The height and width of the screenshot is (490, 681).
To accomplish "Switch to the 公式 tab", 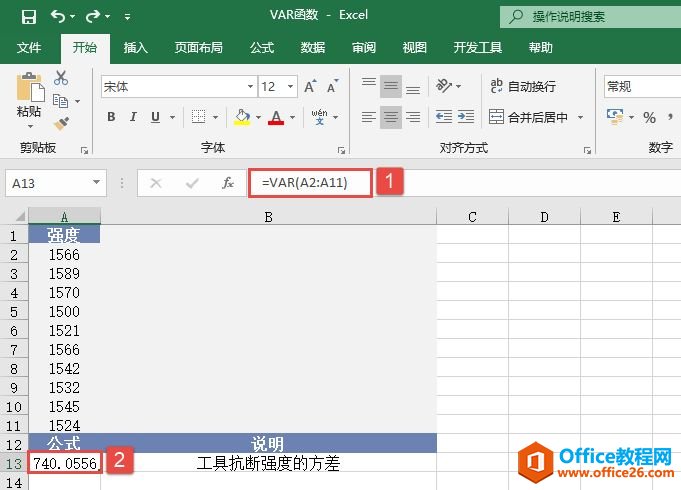I will (x=261, y=47).
